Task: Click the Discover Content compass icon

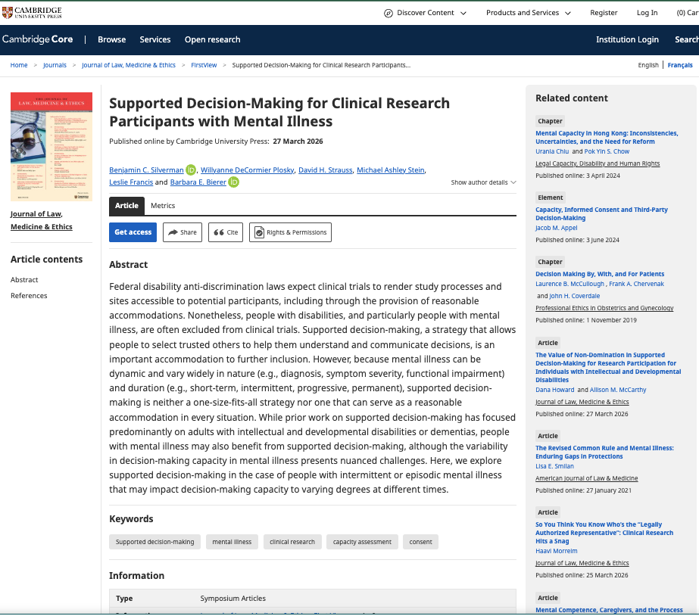Action: 389,13
